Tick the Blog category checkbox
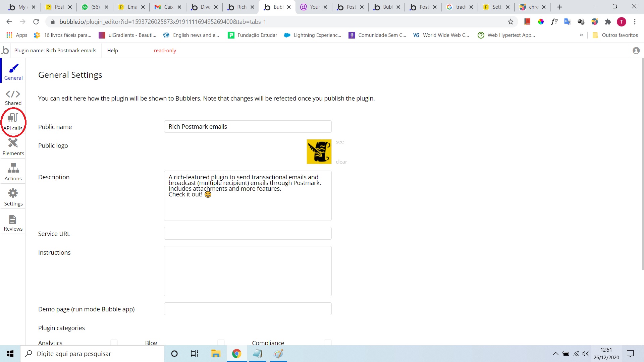 point(221,342)
